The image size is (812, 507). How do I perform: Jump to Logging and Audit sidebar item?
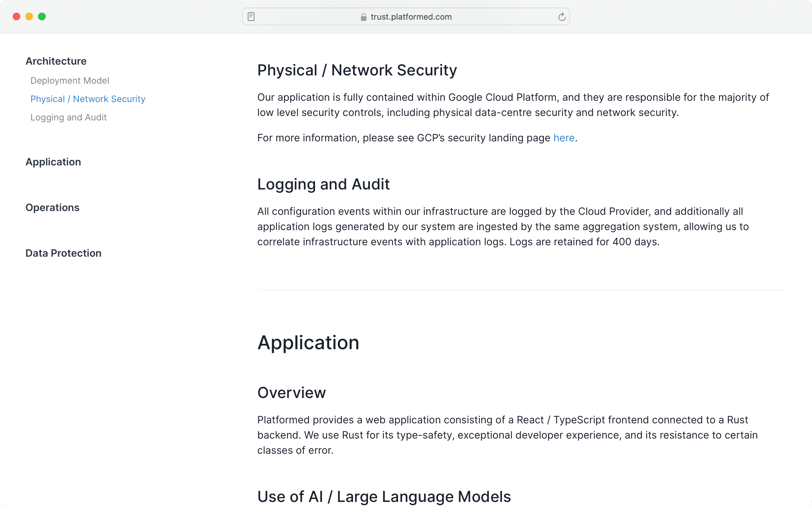[x=69, y=117]
